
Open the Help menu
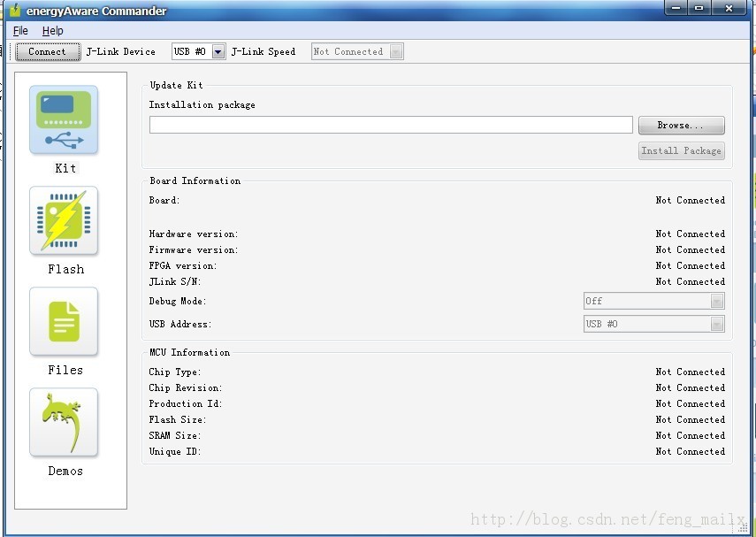(52, 31)
